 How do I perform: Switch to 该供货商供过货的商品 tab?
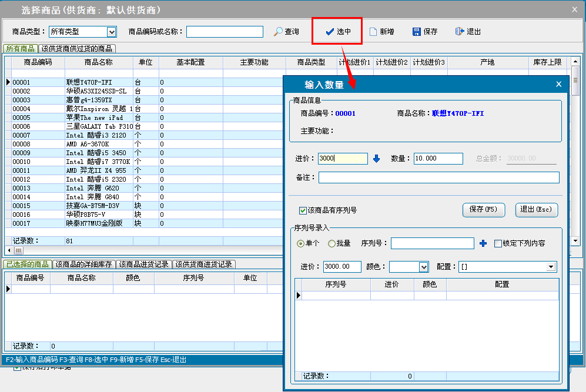pos(77,49)
